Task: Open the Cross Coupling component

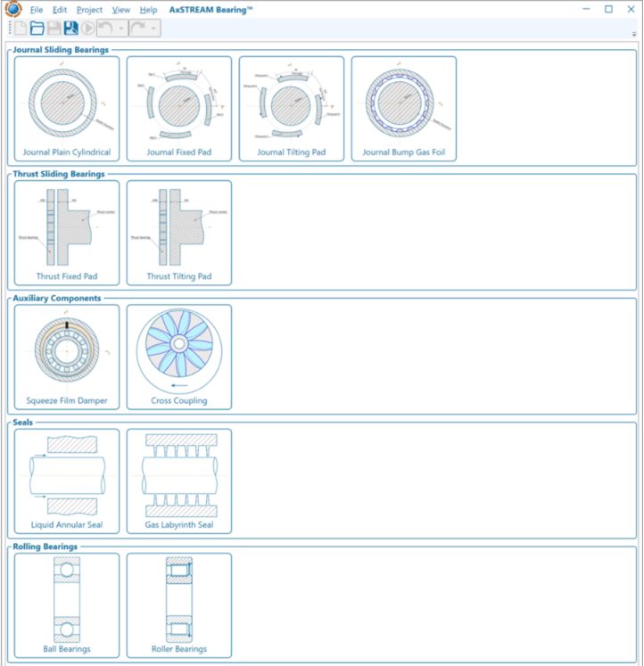Action: point(179,358)
